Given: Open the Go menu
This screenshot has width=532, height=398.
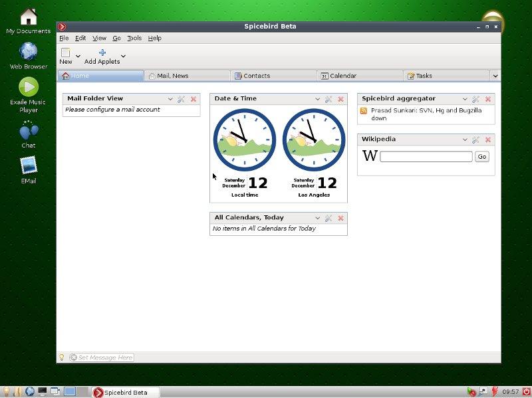Looking at the screenshot, I should 116,38.
